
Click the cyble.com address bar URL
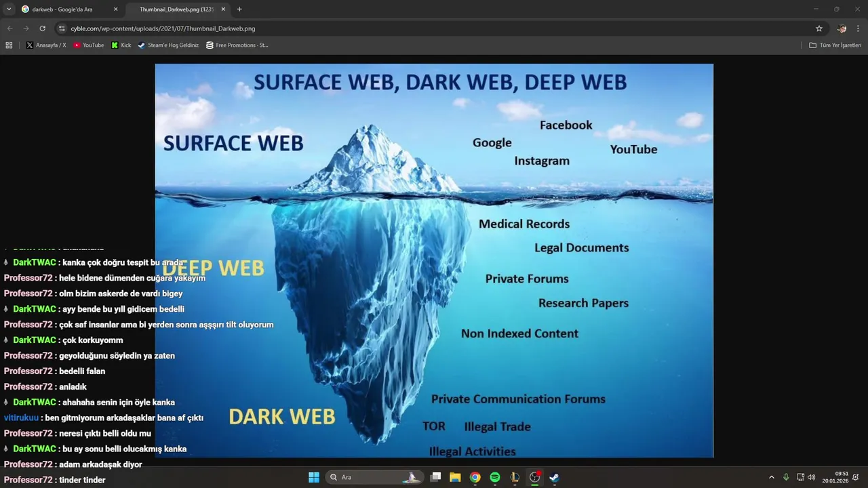[x=163, y=28]
